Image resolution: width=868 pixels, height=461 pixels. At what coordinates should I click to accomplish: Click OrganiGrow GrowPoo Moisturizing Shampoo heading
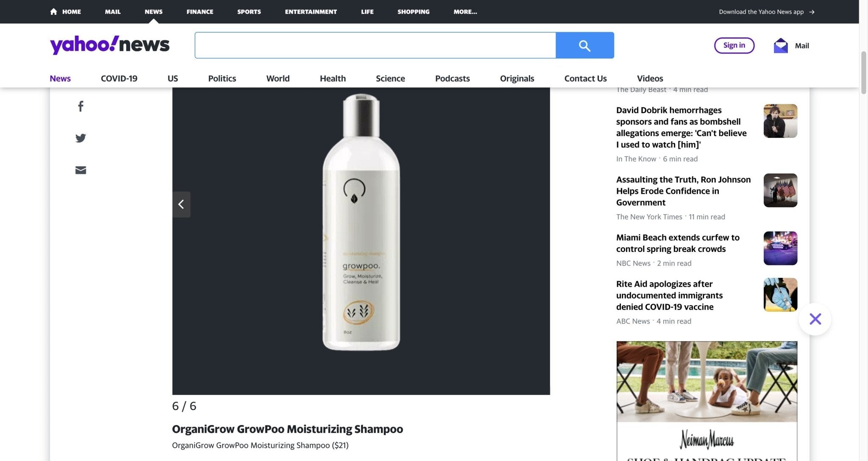point(287,429)
